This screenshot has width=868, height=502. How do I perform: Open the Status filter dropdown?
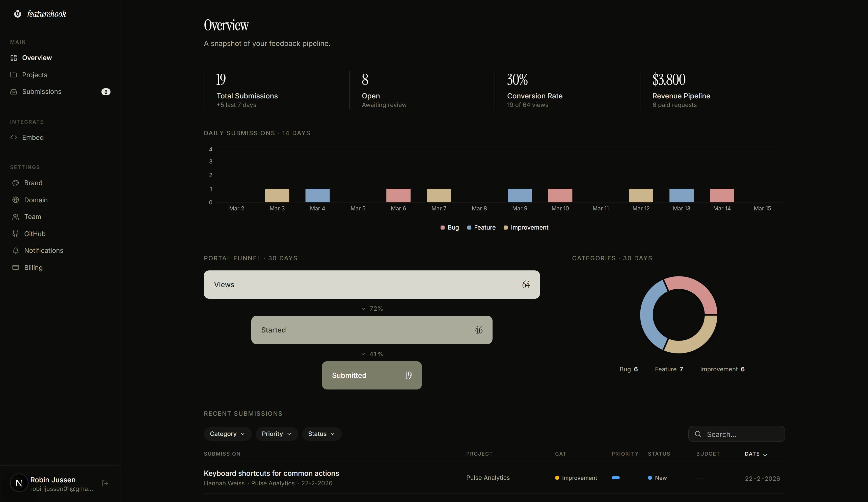pos(321,433)
